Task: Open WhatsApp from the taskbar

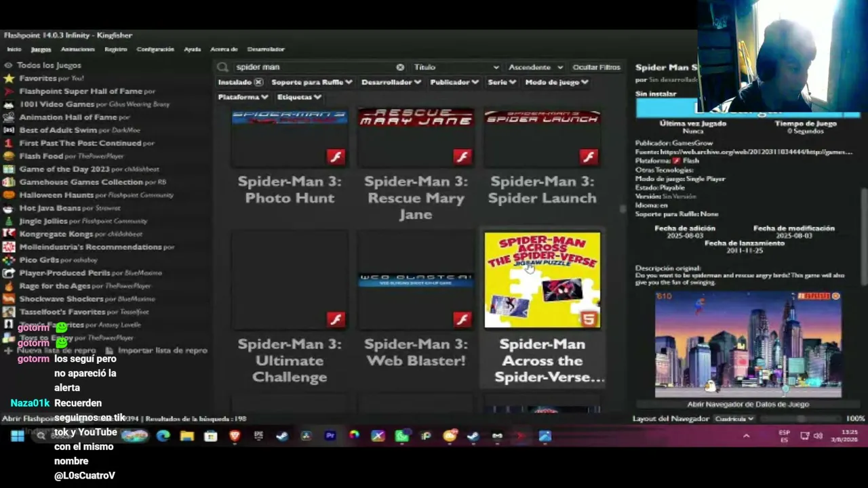Action: coord(402,436)
